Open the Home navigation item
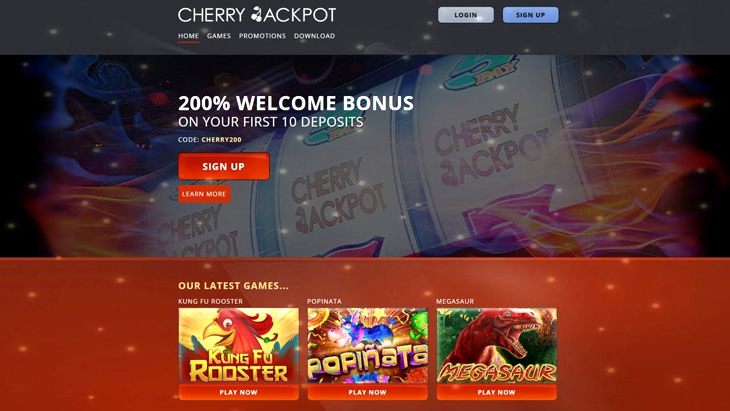This screenshot has height=411, width=730. [188, 36]
